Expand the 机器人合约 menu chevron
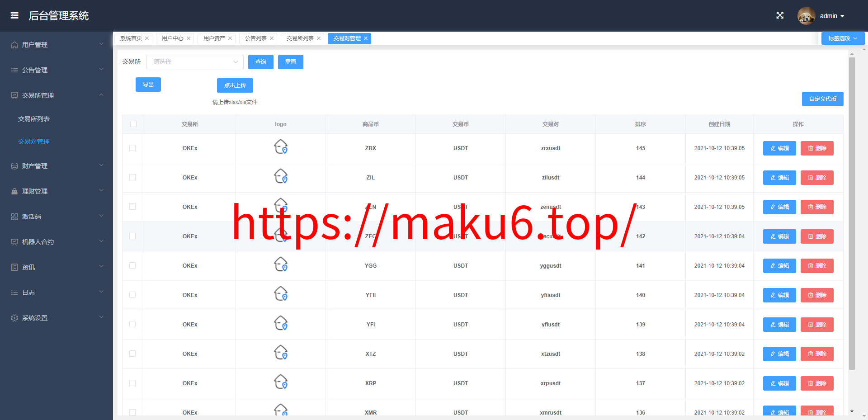This screenshot has width=868, height=420. [x=101, y=241]
